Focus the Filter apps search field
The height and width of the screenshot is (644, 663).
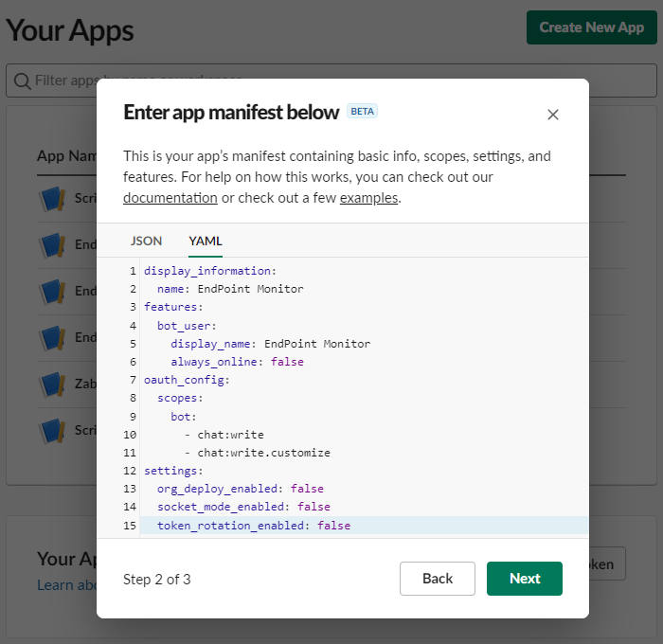coord(331,80)
